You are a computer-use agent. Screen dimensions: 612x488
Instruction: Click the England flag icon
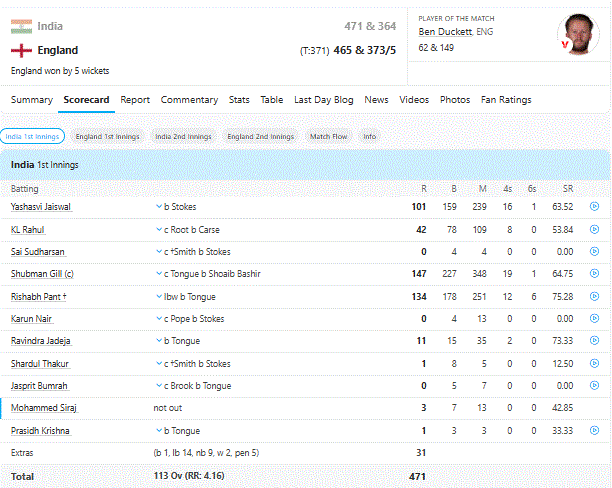[x=21, y=50]
